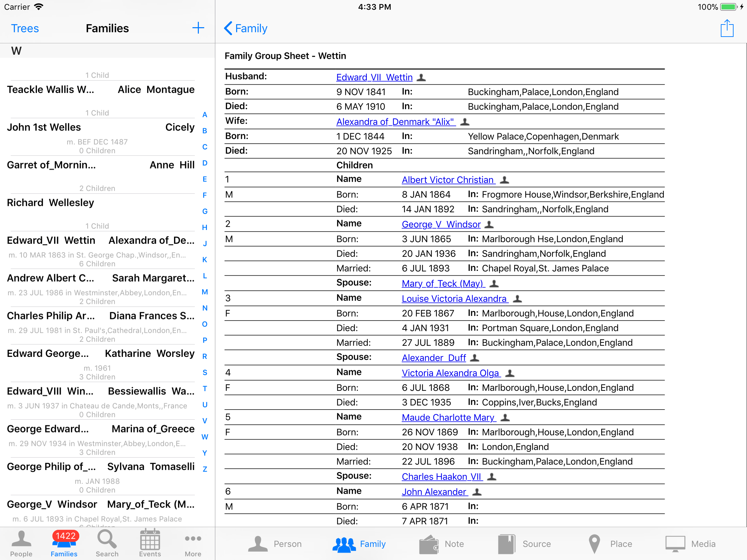Screen dimensions: 747x560
Task: Open Louise Victoria Alexandra link
Action: pyautogui.click(x=454, y=299)
